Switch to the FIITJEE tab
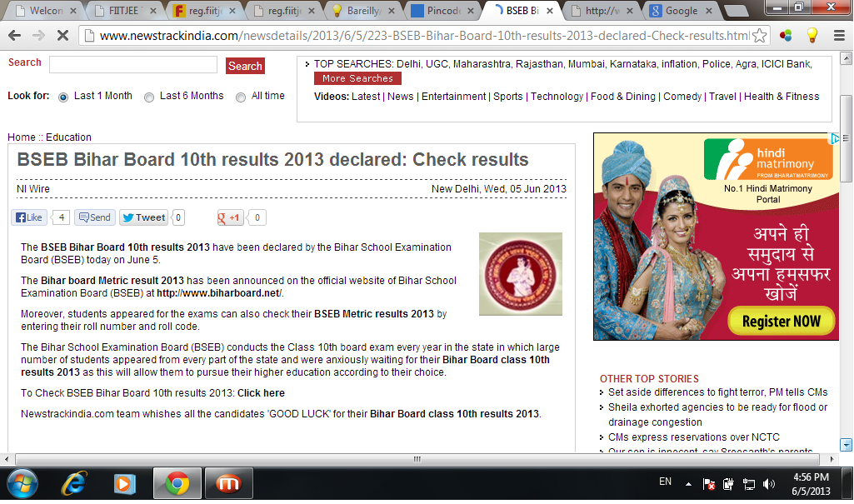This screenshot has width=854, height=504. [x=123, y=10]
